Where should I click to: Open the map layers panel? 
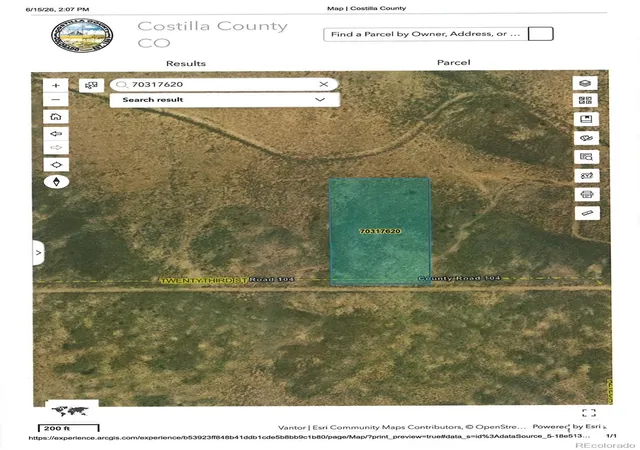pos(585,83)
